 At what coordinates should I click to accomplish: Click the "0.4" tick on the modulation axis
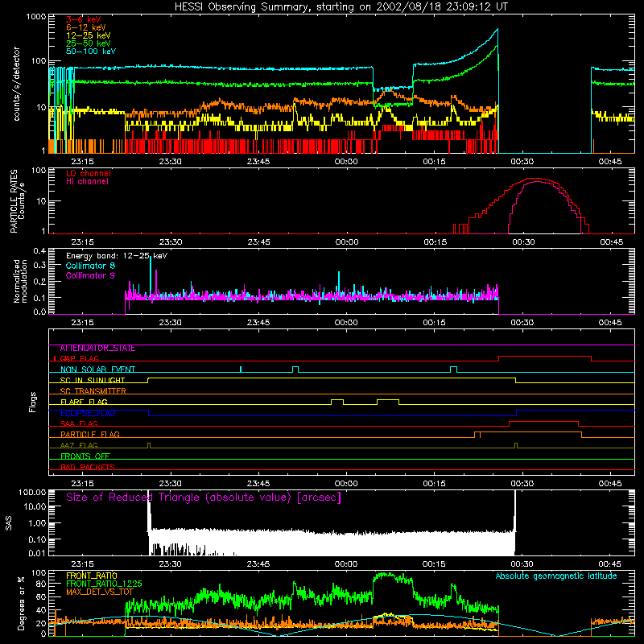pos(39,251)
